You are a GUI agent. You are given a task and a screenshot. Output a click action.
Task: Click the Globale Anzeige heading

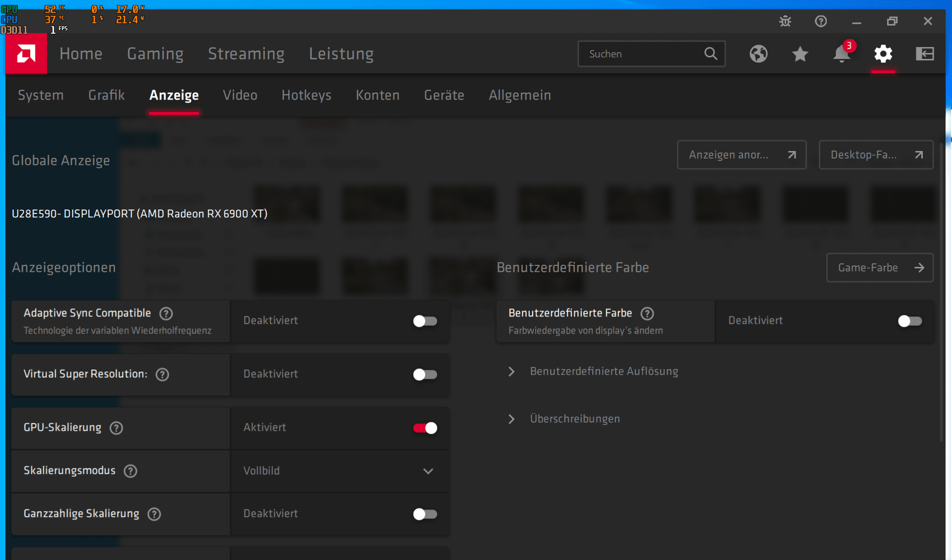tap(61, 160)
